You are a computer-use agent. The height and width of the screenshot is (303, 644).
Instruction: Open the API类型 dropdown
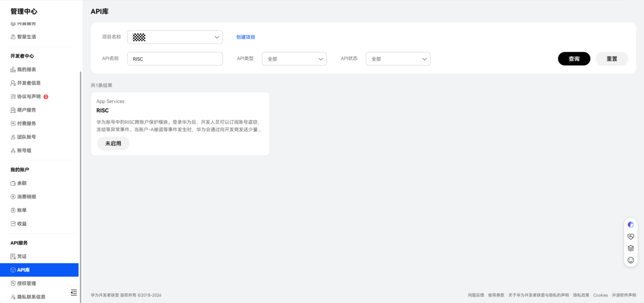click(294, 59)
